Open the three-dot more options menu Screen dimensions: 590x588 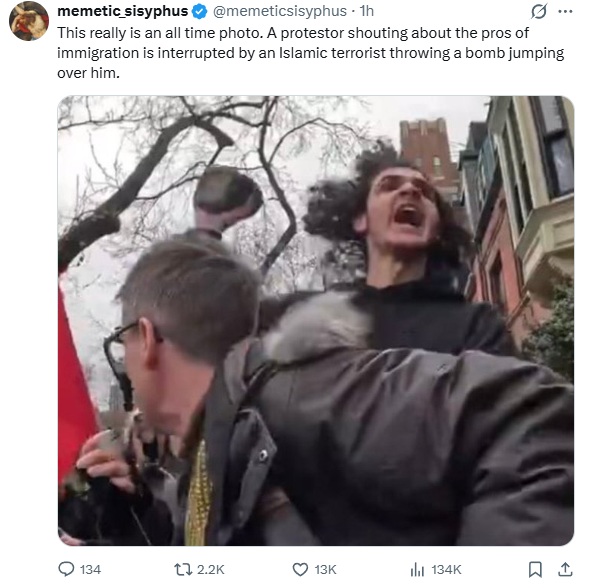click(565, 12)
